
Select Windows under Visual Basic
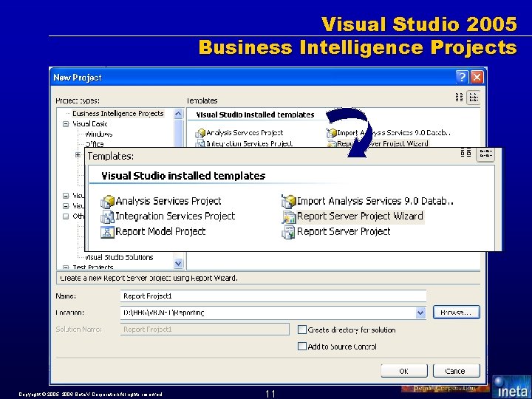pyautogui.click(x=99, y=134)
